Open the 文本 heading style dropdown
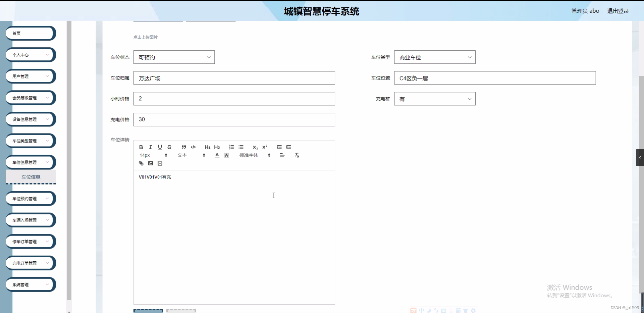 191,155
